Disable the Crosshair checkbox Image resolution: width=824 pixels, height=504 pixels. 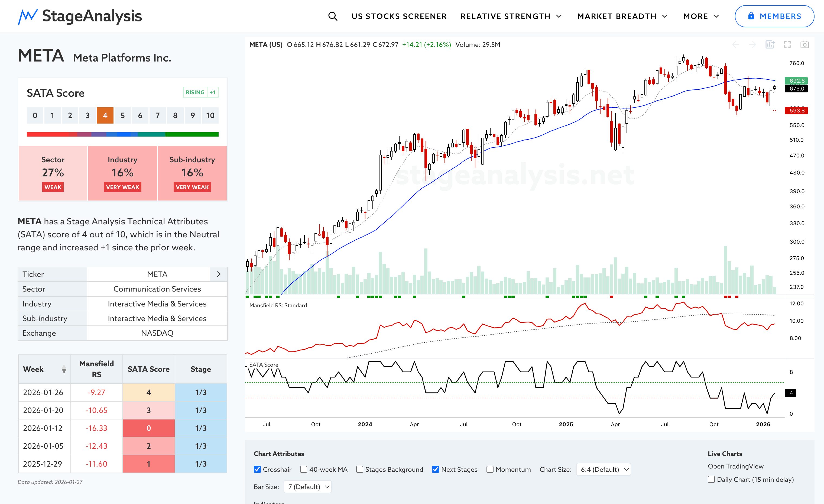tap(257, 469)
